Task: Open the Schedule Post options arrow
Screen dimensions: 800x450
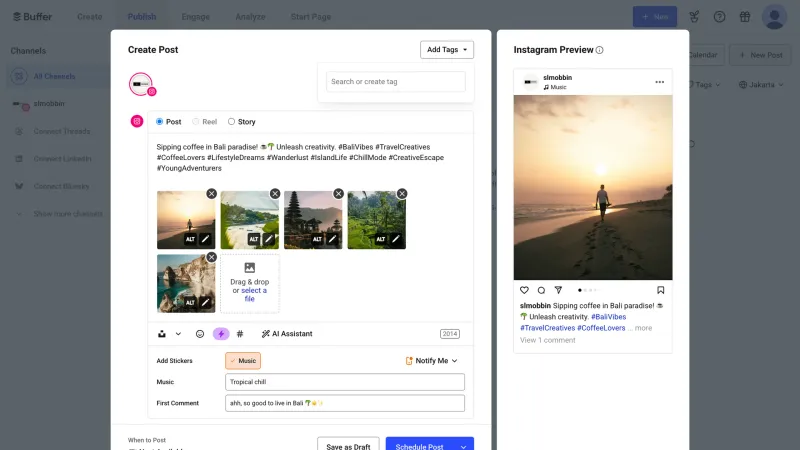Action: pos(463,446)
